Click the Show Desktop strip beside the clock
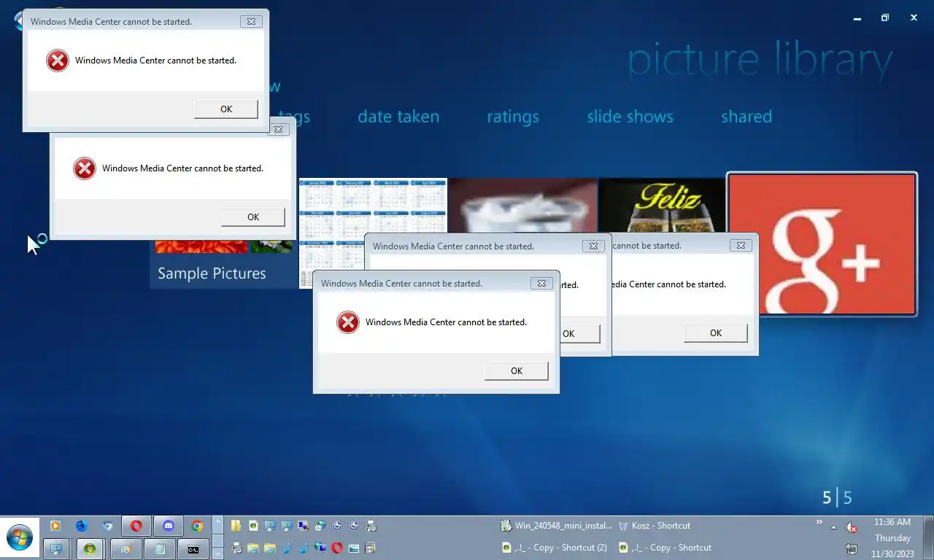The width and height of the screenshot is (934, 560). click(x=928, y=538)
